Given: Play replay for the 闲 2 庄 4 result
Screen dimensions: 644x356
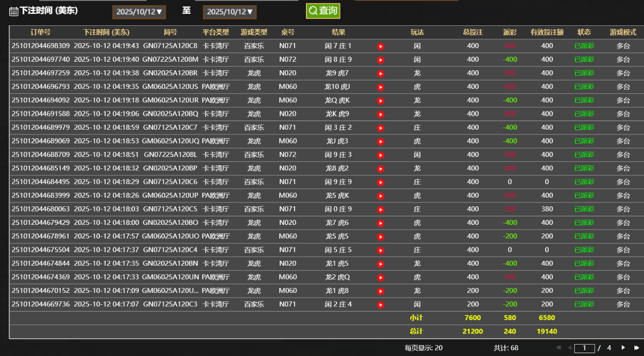Looking at the screenshot, I should 381,304.
